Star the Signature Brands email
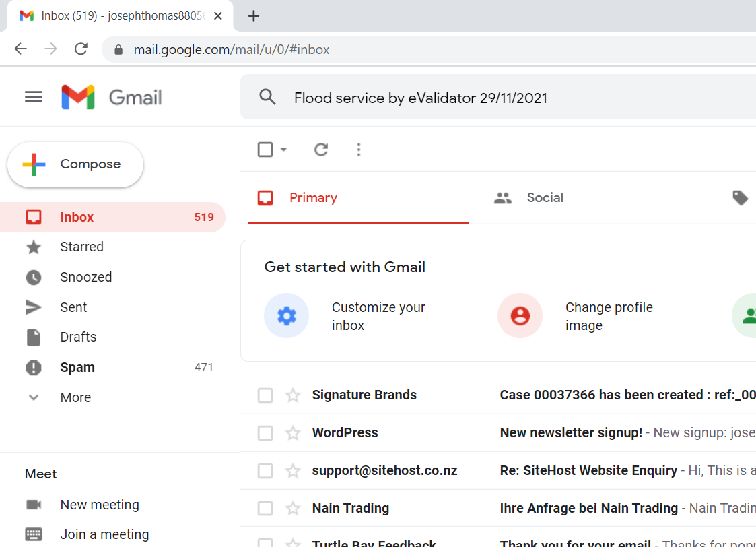This screenshot has height=547, width=756. pos(293,395)
